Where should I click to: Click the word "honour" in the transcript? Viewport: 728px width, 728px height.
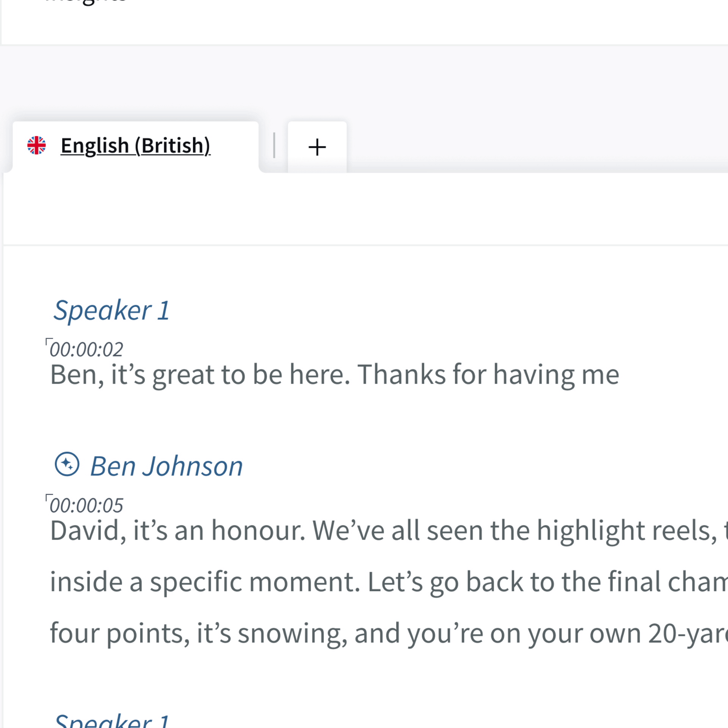[258, 530]
